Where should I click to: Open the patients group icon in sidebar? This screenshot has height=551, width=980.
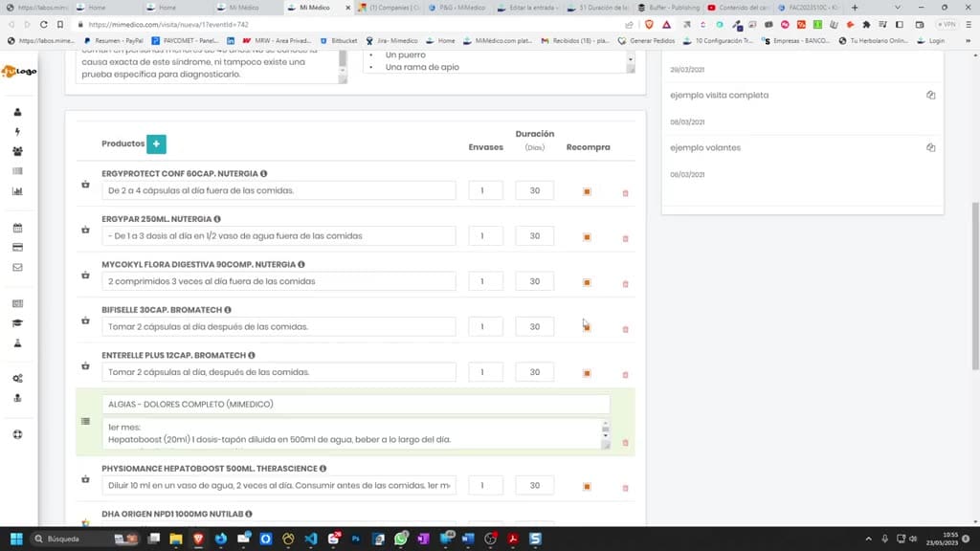click(x=17, y=151)
